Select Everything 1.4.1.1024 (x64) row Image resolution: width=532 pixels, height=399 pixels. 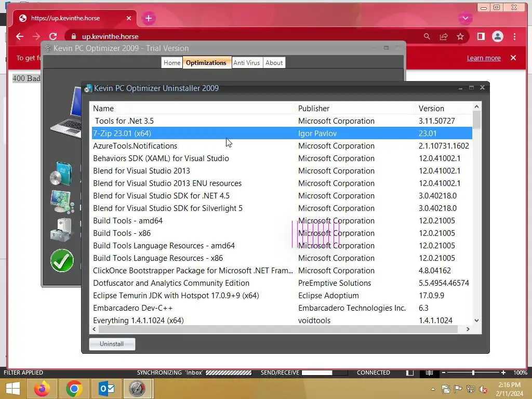point(282,320)
